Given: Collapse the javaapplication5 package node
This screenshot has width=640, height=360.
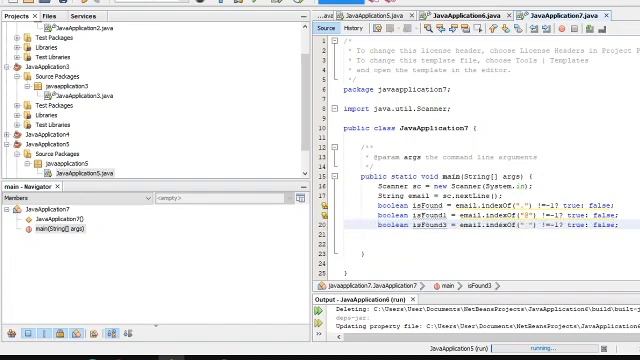Looking at the screenshot, I should 27,163.
